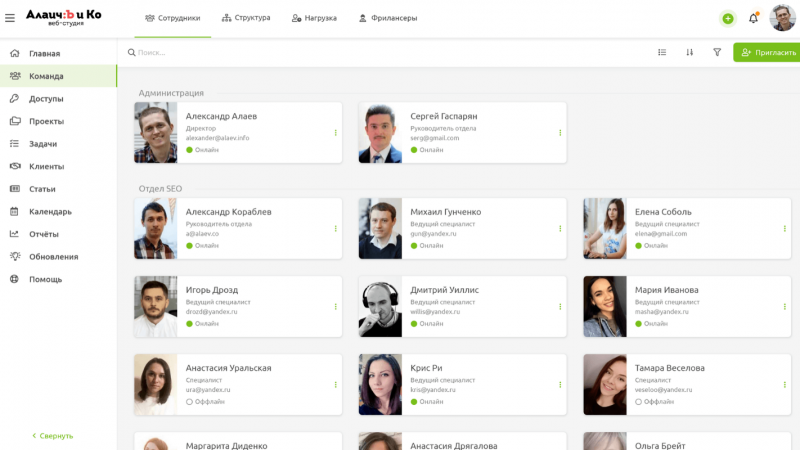Screen dimensions: 800x450
Task: Click the hamburger menu icon
Action: tap(10, 17)
